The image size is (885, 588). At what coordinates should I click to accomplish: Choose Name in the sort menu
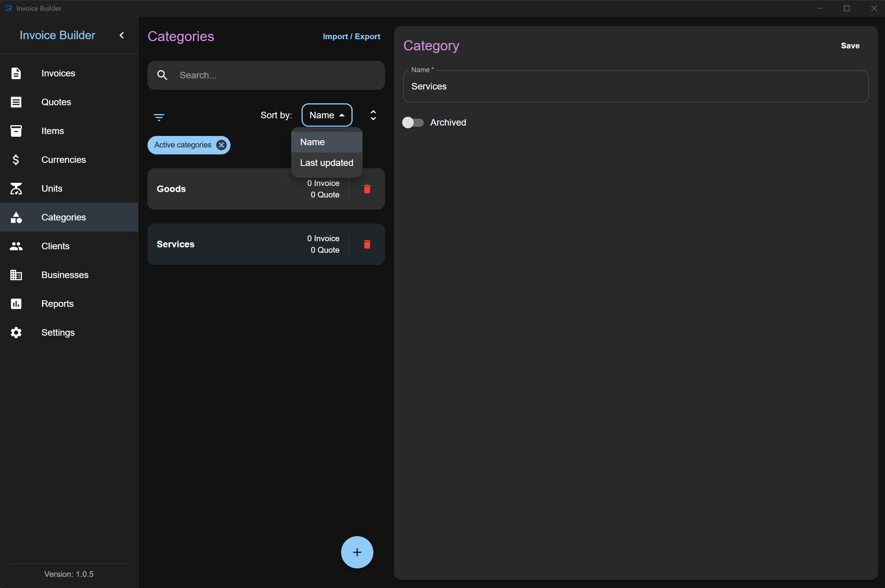[327, 142]
